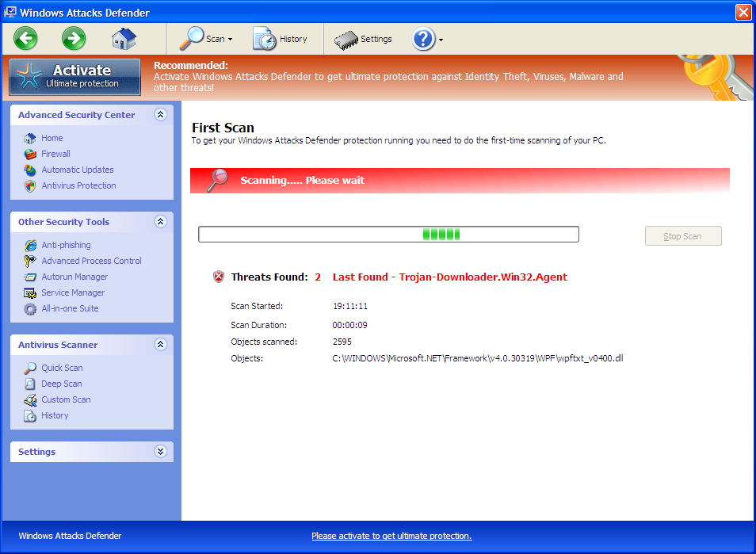The height and width of the screenshot is (554, 756).
Task: Close the Windows Attacks Defender window
Action: click(x=743, y=12)
